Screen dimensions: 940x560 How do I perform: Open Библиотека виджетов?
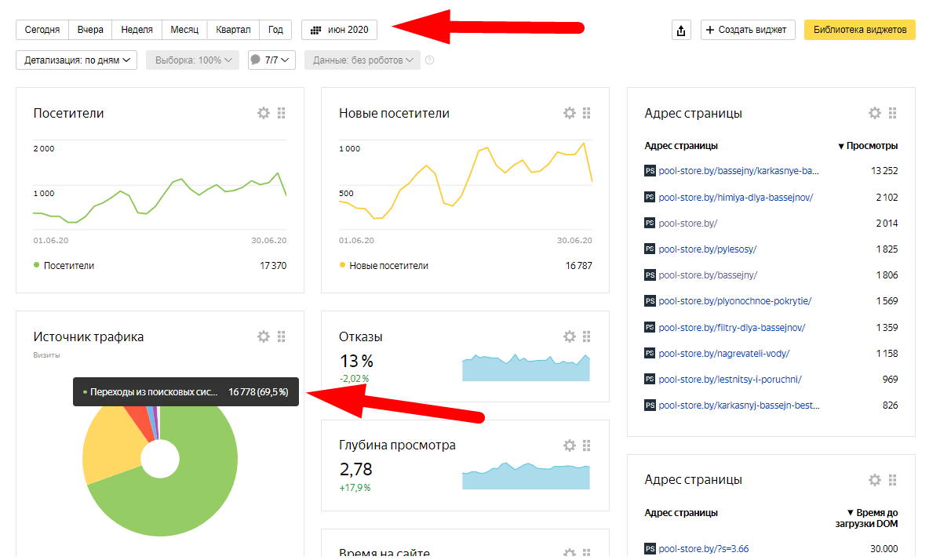tap(859, 30)
